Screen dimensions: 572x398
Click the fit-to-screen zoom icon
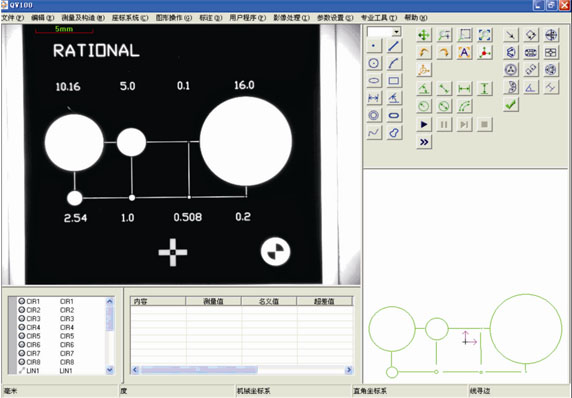coord(484,35)
